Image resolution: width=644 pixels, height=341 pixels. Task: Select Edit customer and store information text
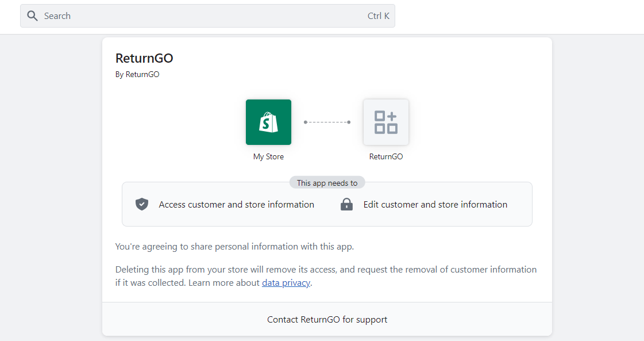(x=435, y=205)
